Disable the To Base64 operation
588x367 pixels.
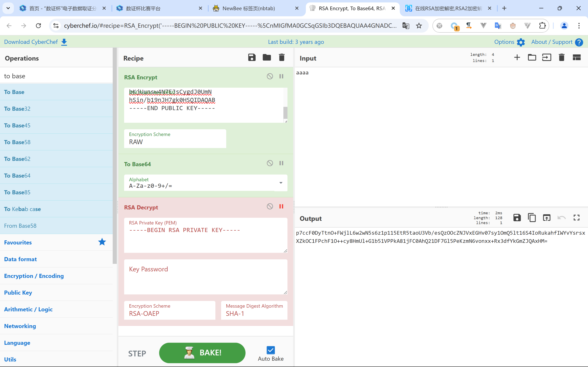270,163
